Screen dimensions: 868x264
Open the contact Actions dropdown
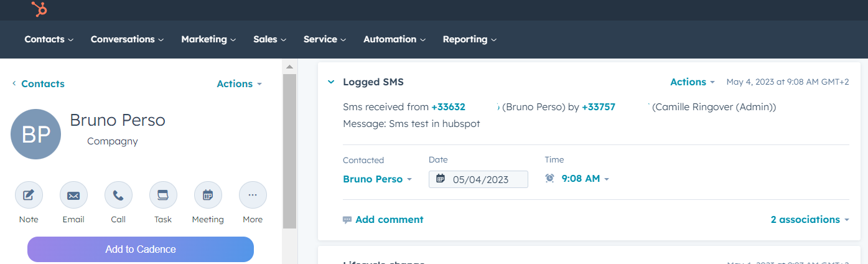239,83
